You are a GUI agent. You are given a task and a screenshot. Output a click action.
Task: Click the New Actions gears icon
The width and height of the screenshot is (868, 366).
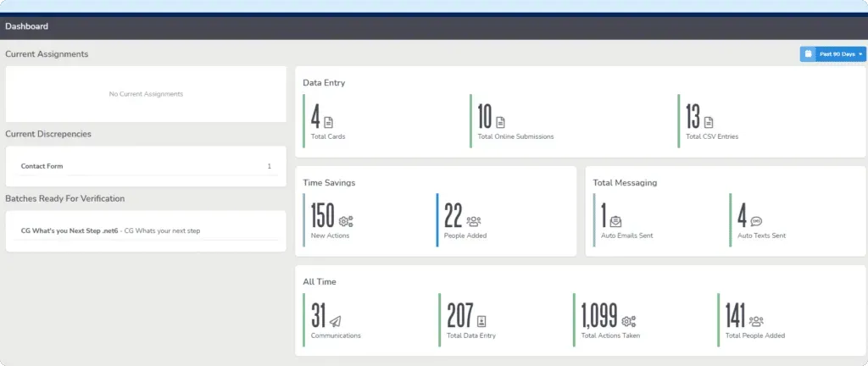[x=346, y=221]
